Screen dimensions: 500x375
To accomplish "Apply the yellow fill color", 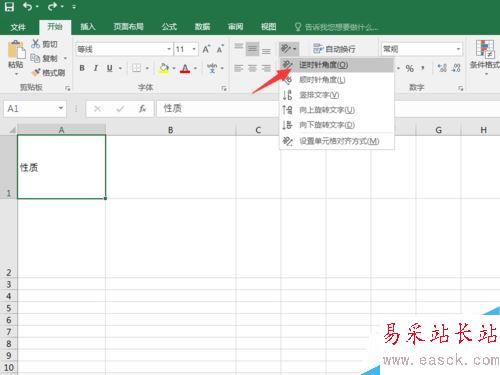I will pos(164,68).
